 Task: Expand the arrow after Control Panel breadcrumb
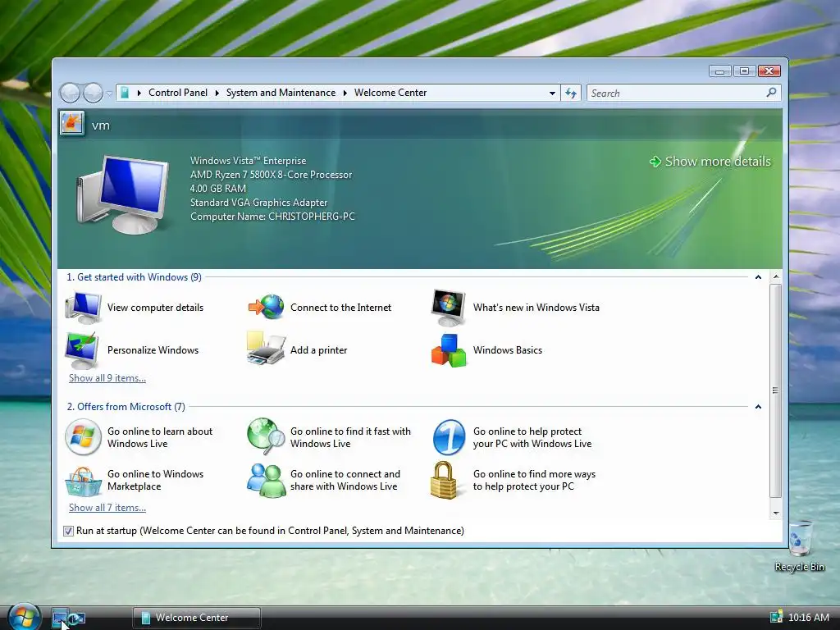(x=217, y=93)
